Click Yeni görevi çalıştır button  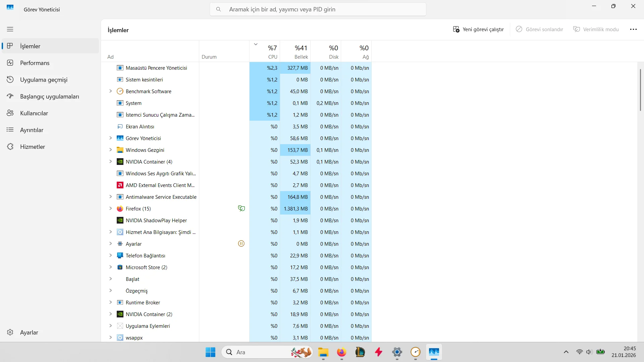pos(478,29)
